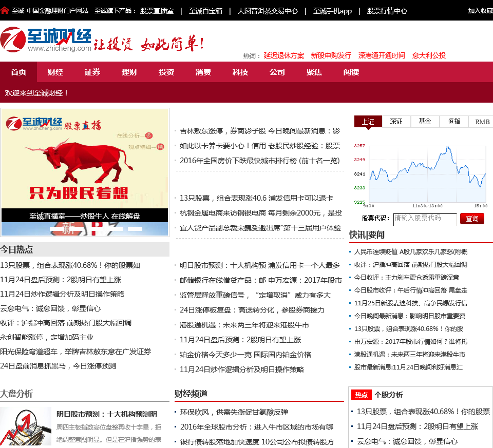Open 明日股市预测：十大机构预测明 title
The image size is (493, 448).
pos(107,414)
